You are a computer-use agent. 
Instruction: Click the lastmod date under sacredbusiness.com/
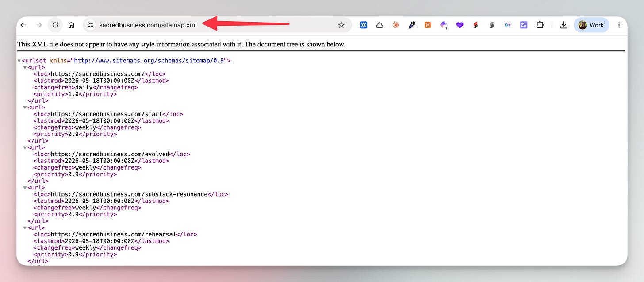tap(99, 81)
